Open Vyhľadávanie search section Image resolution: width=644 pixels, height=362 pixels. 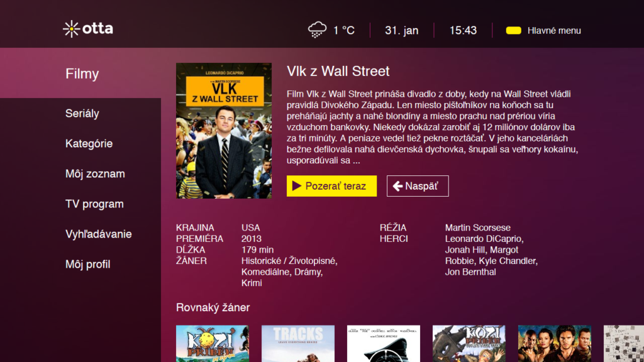pos(99,234)
